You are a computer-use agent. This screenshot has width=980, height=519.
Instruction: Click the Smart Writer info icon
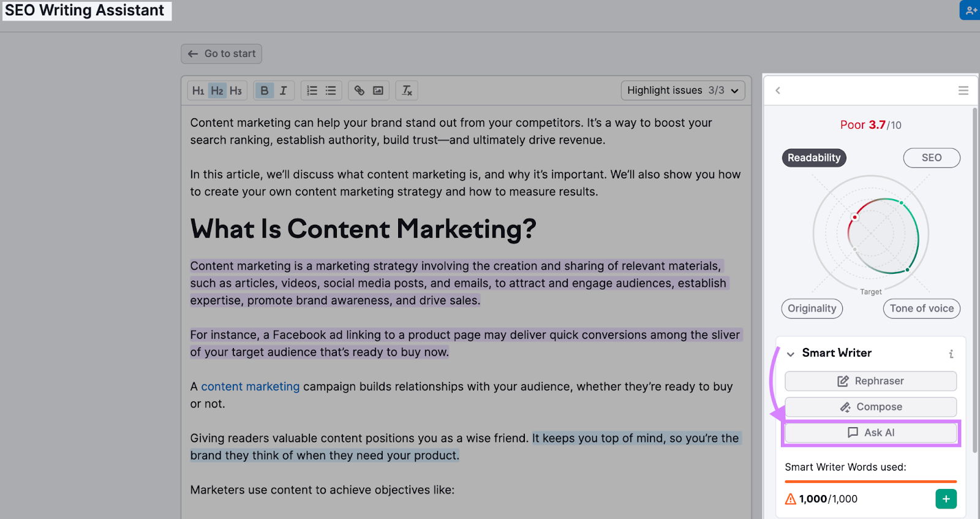951,354
